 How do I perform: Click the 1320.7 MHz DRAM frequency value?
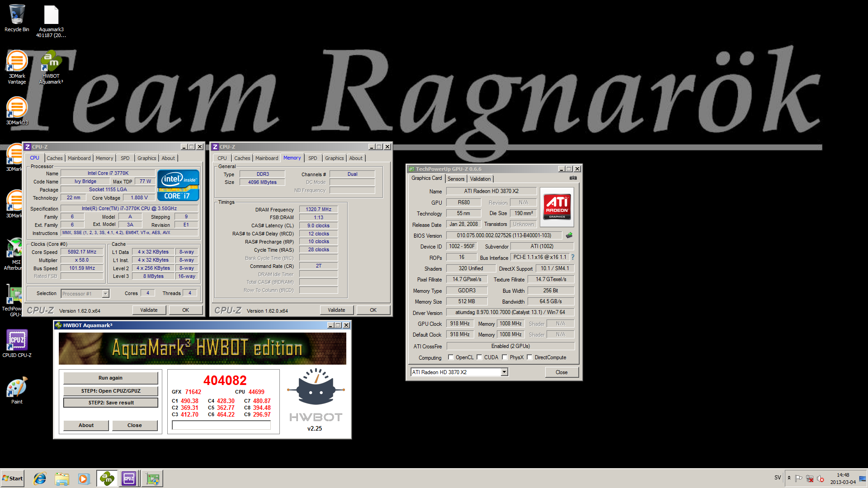(x=318, y=209)
